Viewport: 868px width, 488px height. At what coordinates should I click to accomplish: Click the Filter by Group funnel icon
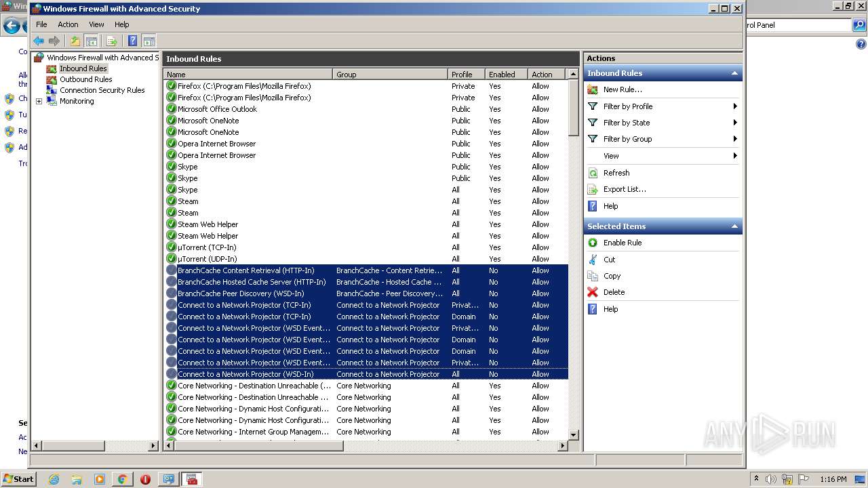click(593, 139)
